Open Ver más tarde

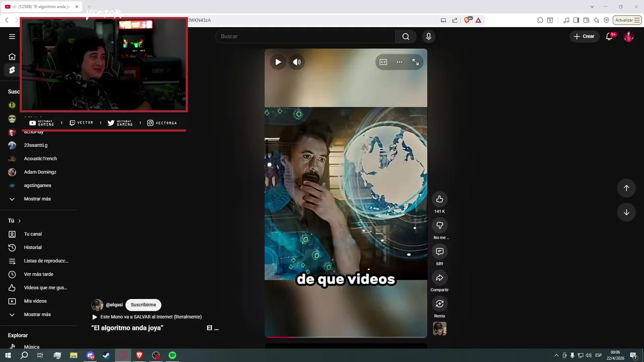click(x=38, y=274)
